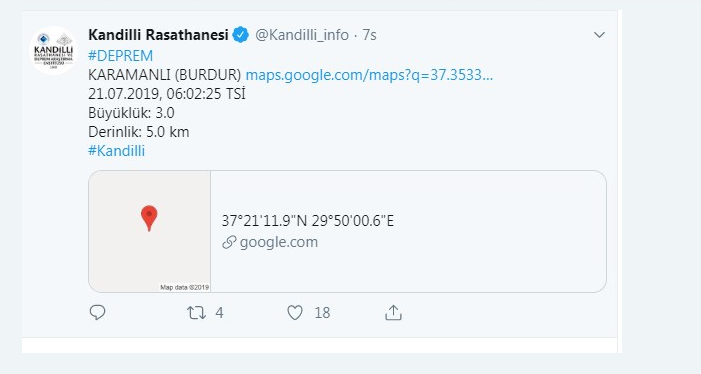Open the Kandilli Rasathanesi profile avatar

(54, 50)
